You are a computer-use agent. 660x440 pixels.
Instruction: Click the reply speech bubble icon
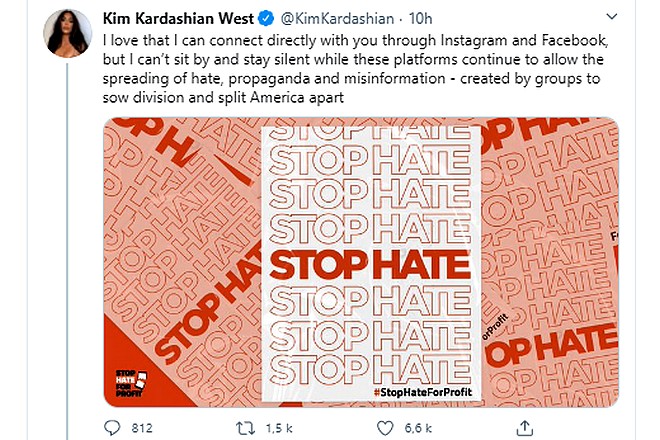coord(111,429)
